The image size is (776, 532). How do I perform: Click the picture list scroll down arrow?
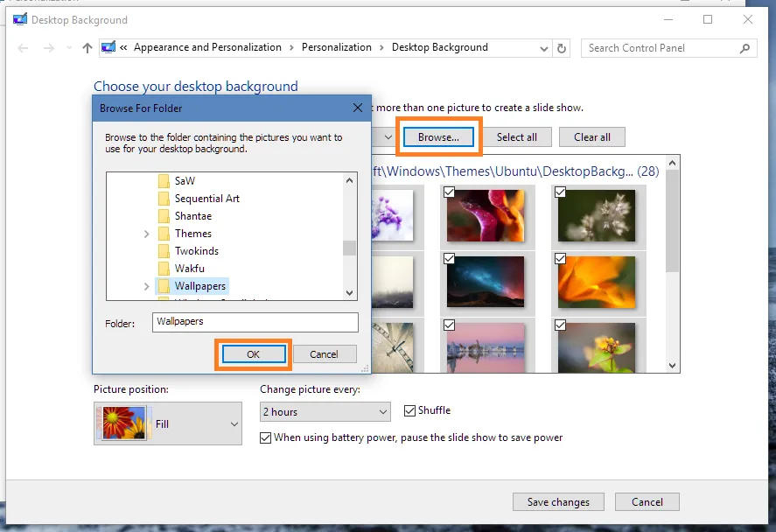(x=672, y=366)
